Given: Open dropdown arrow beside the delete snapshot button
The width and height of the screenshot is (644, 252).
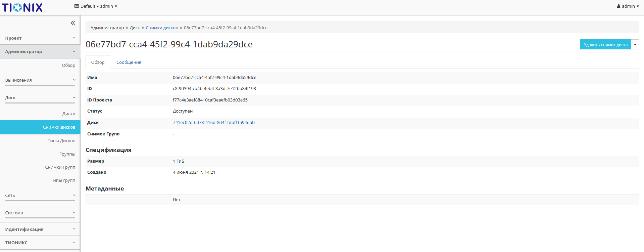Looking at the screenshot, I should tap(635, 45).
